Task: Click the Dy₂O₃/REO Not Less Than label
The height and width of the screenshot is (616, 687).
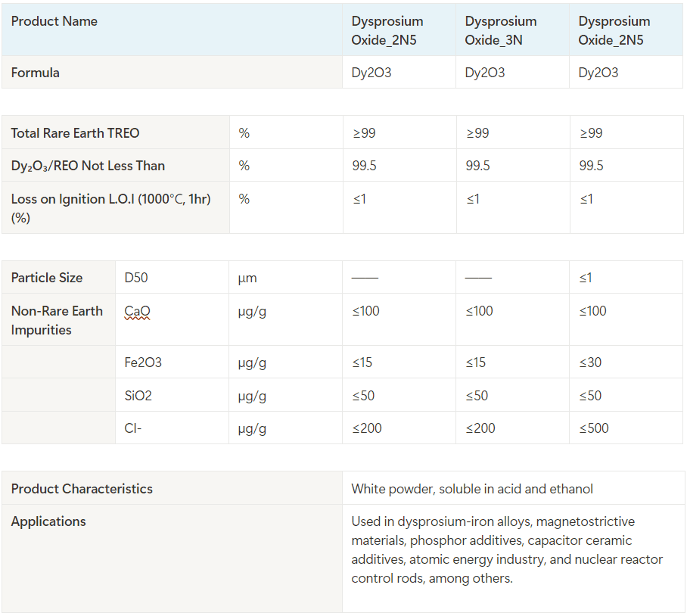Action: click(88, 166)
